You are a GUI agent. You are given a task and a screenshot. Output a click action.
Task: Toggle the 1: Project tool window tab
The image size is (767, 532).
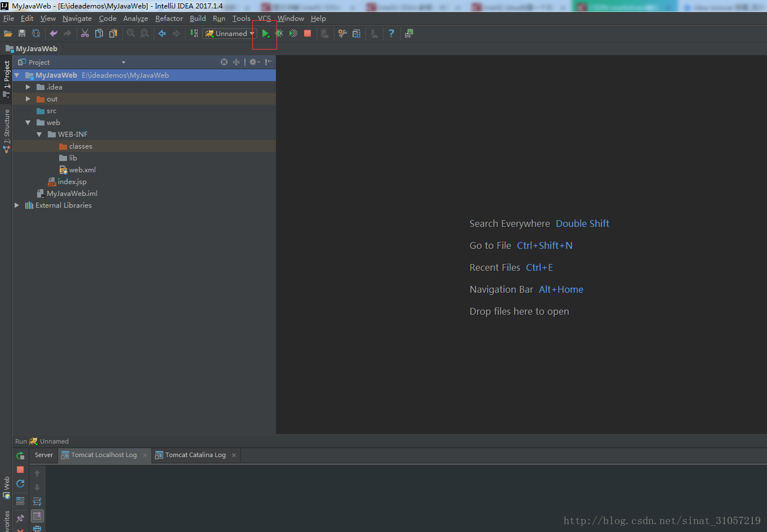pos(6,79)
